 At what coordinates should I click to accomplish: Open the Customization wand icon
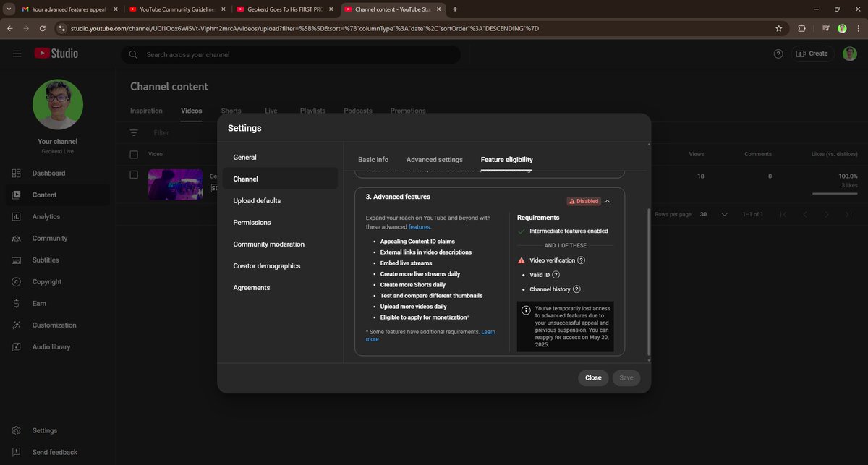pyautogui.click(x=17, y=325)
